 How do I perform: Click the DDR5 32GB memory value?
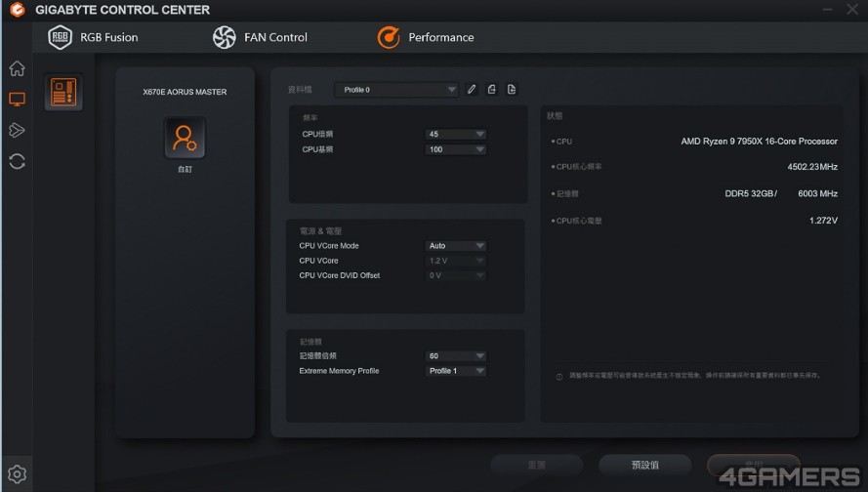tap(751, 193)
